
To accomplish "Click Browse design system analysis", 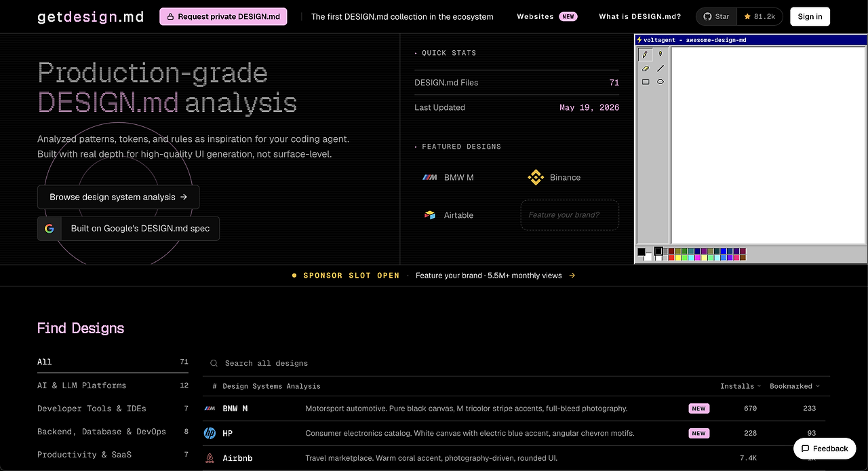I will [x=118, y=197].
